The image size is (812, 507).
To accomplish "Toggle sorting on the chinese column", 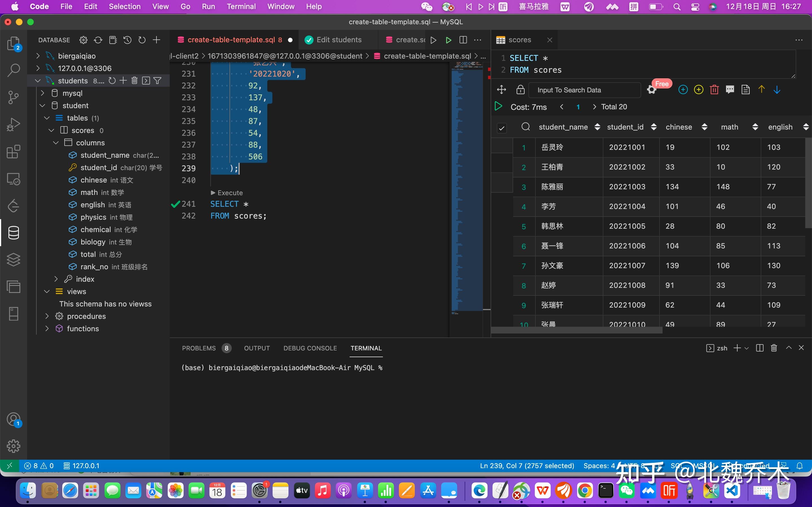I will tap(704, 127).
